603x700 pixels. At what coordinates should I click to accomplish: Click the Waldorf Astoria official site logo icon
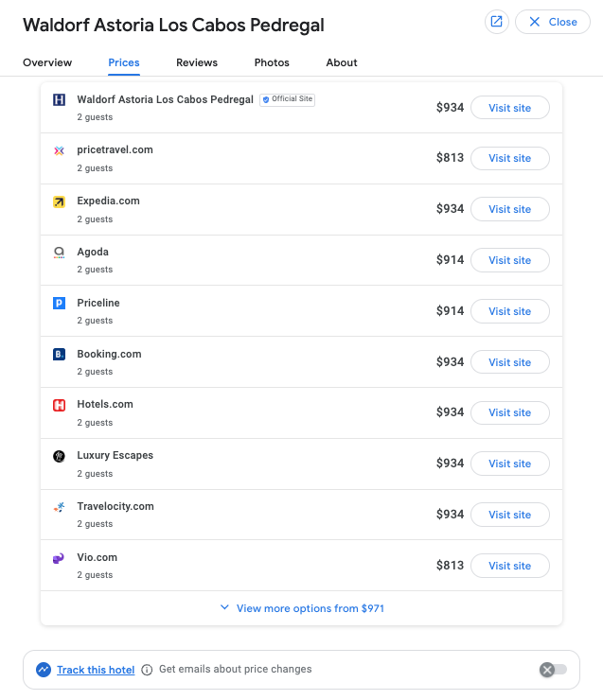click(x=59, y=99)
